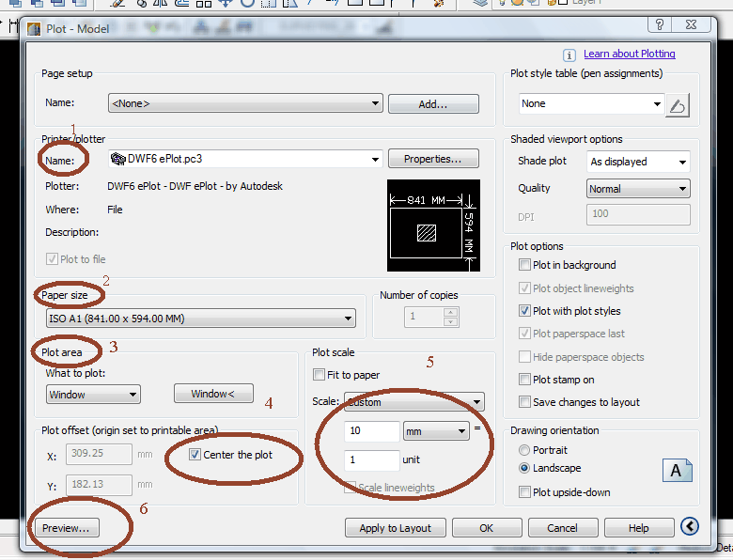The height and width of the screenshot is (560, 733).
Task: Open the Shade plot dropdown
Action: tap(638, 162)
